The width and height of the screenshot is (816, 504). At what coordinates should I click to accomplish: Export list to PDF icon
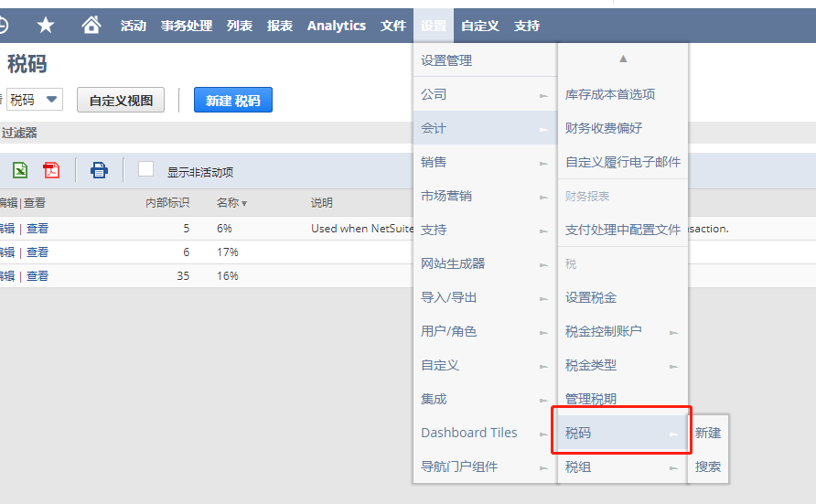[51, 169]
